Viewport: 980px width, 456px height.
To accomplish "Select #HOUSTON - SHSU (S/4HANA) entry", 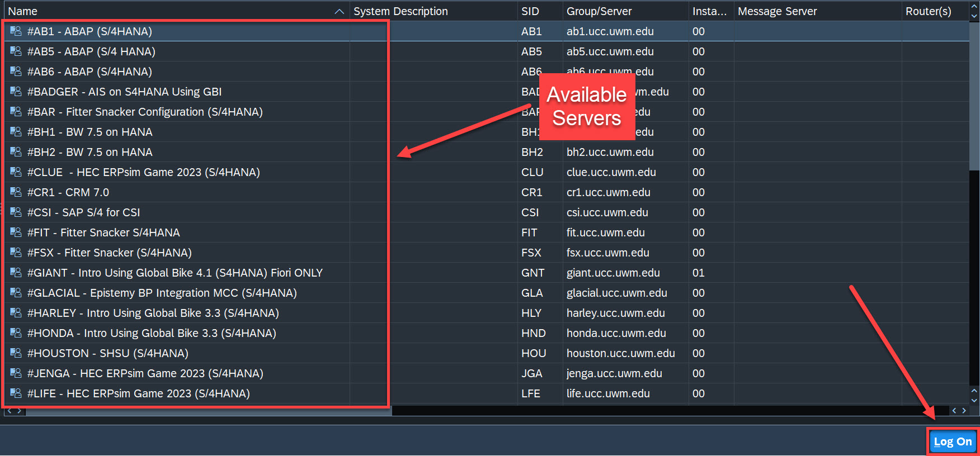I will [108, 353].
